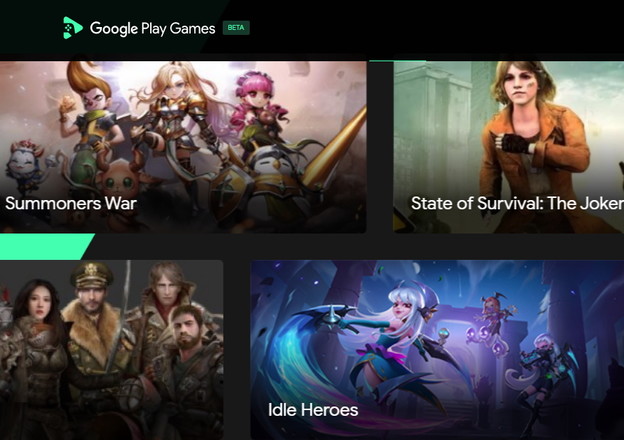Open the Summoners War game card

tap(183, 147)
